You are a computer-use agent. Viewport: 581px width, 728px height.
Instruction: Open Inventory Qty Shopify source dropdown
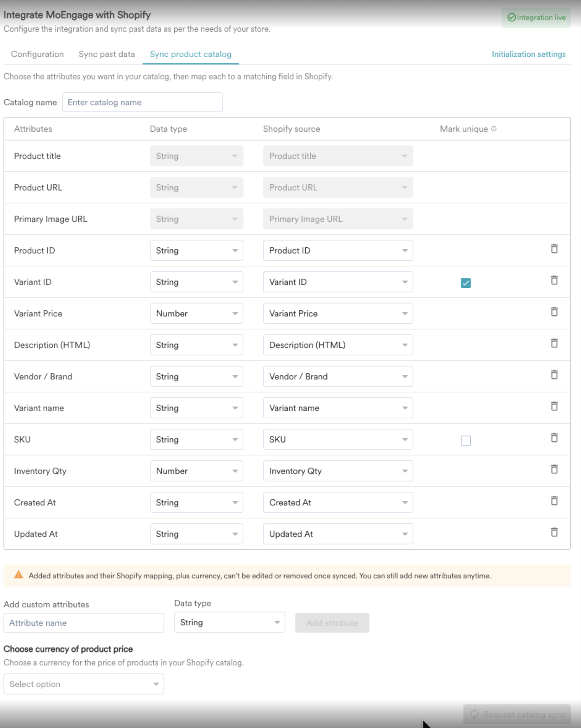(x=338, y=471)
